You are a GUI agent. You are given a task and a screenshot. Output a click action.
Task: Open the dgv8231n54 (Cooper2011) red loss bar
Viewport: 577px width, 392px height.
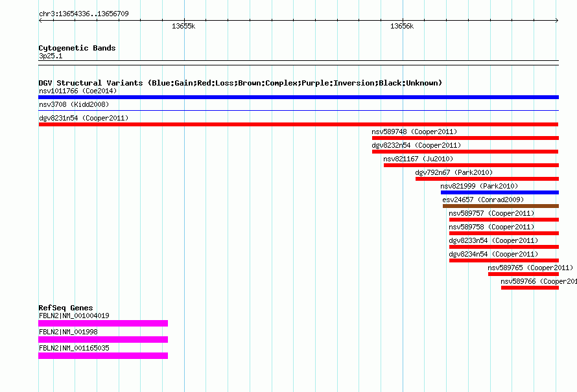coord(298,124)
